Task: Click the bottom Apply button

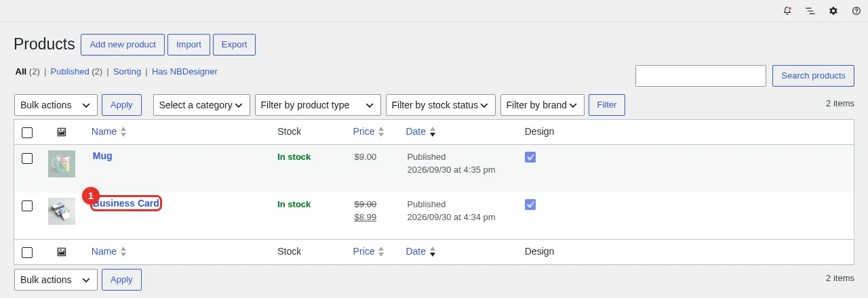Action: pos(121,280)
